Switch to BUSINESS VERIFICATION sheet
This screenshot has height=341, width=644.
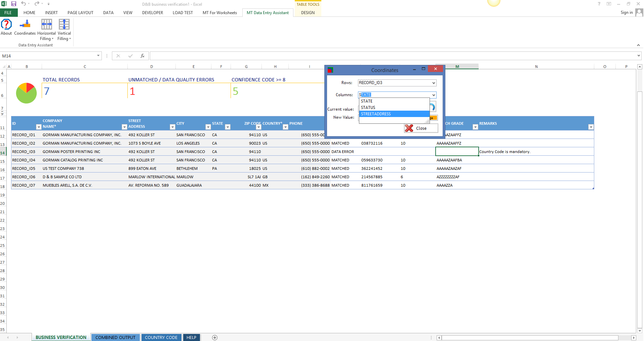[61, 337]
